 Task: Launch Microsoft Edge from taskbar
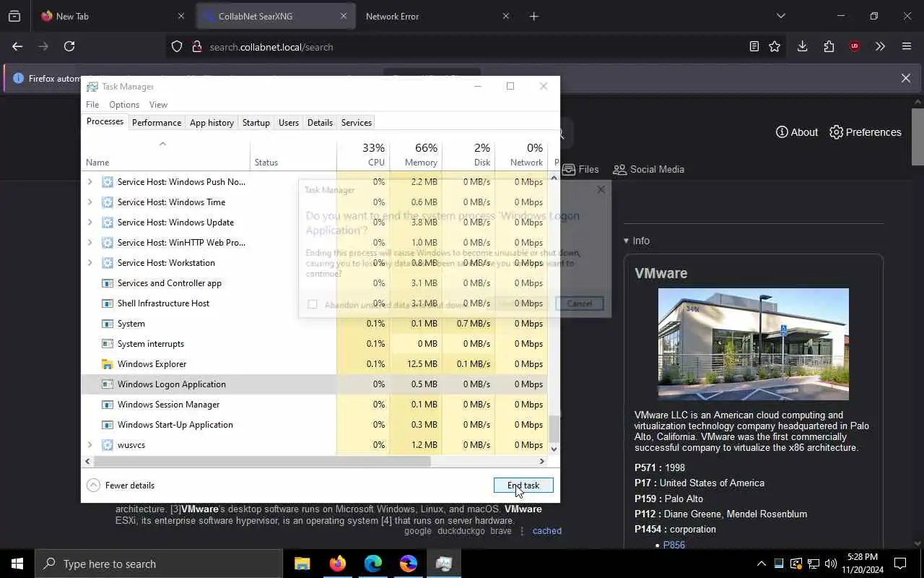click(x=373, y=564)
